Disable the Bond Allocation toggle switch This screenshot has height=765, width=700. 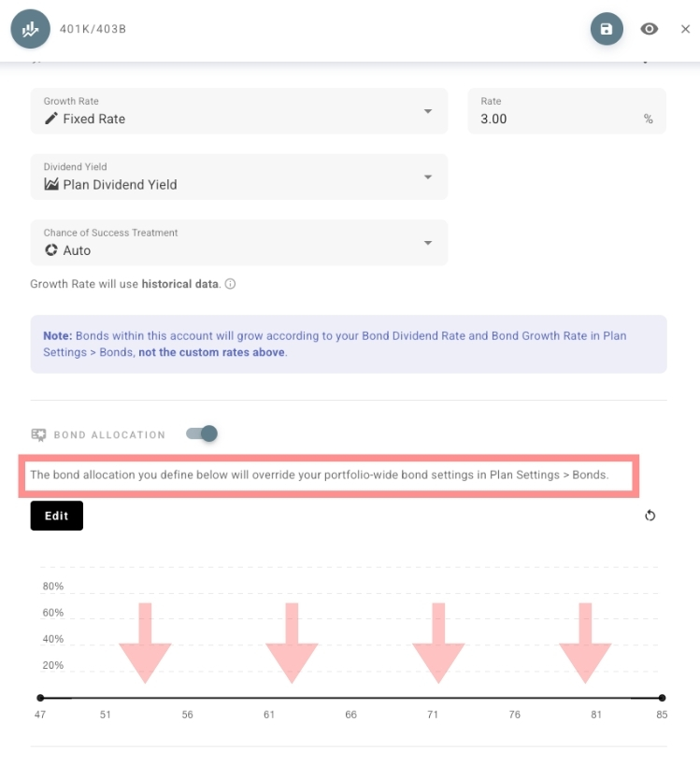click(x=202, y=433)
